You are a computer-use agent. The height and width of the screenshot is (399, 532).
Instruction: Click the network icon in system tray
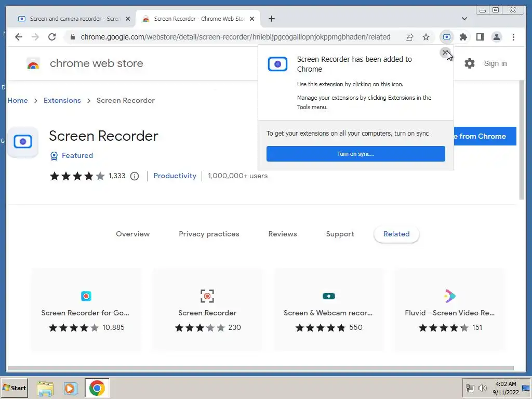tap(470, 388)
